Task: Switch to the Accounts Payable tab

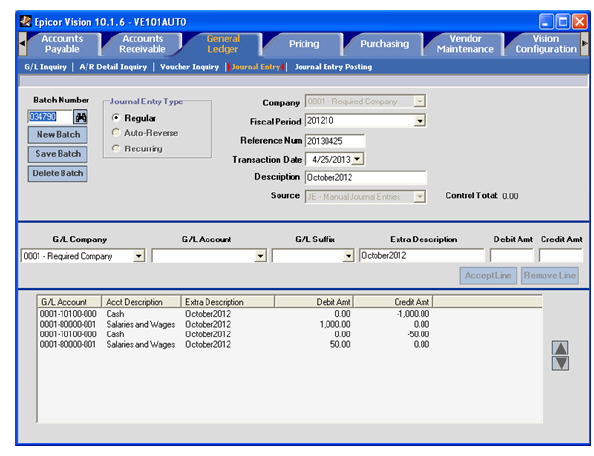Action: (63, 44)
